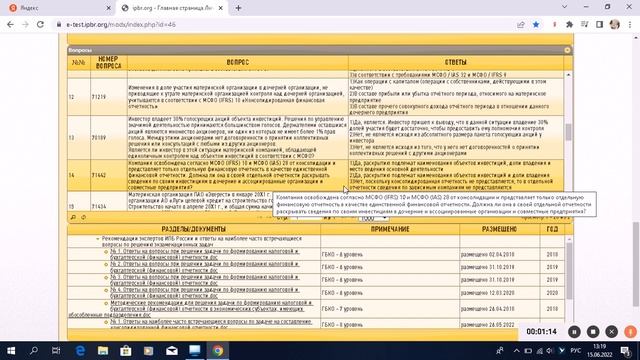
Task: Select the ipbr.org Главная страница tab
Action: (171, 8)
